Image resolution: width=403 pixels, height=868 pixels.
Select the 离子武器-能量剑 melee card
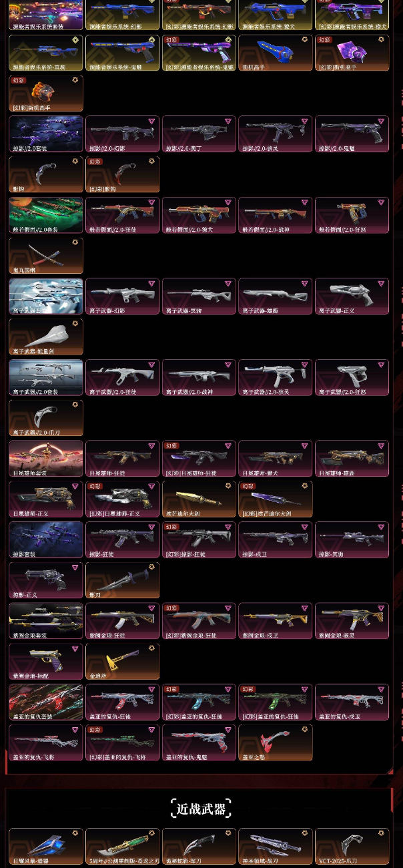pyautogui.click(x=46, y=337)
